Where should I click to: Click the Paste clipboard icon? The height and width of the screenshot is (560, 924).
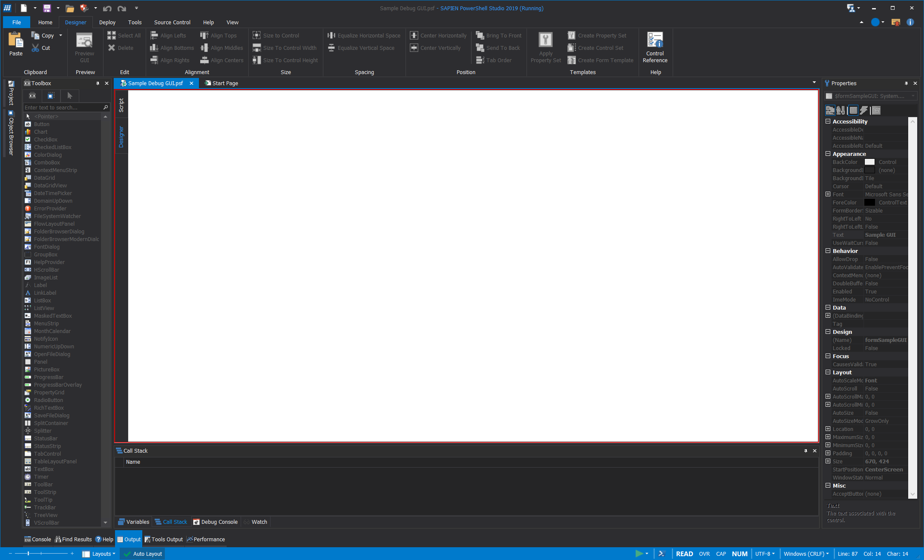pos(16,40)
